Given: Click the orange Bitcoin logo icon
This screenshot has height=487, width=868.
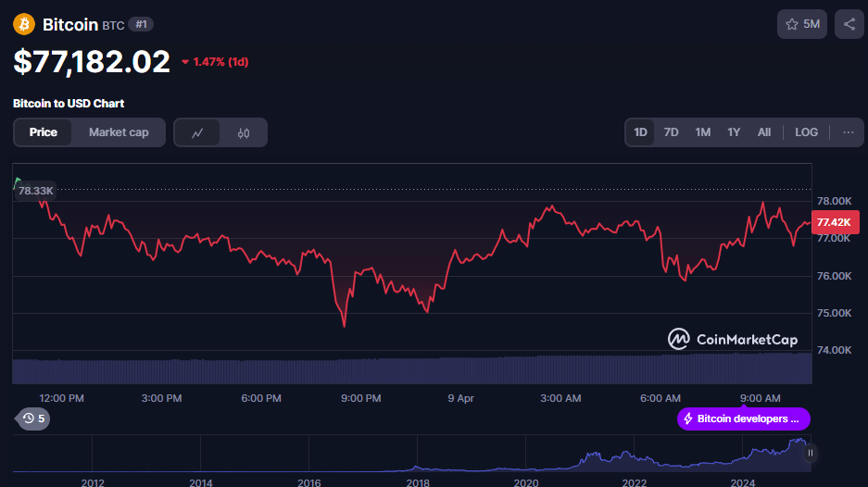Looking at the screenshot, I should (24, 24).
